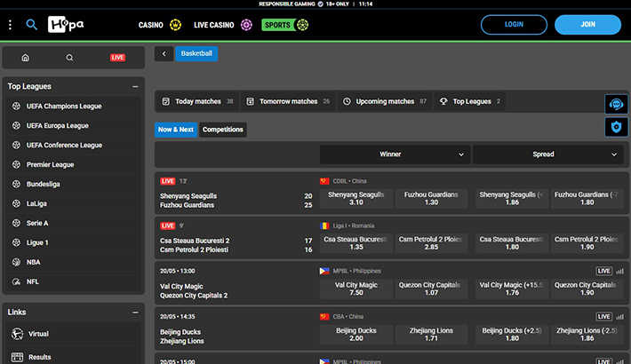This screenshot has width=631, height=364.
Task: Click stats bars icon in CBA China row
Action: tap(619, 317)
